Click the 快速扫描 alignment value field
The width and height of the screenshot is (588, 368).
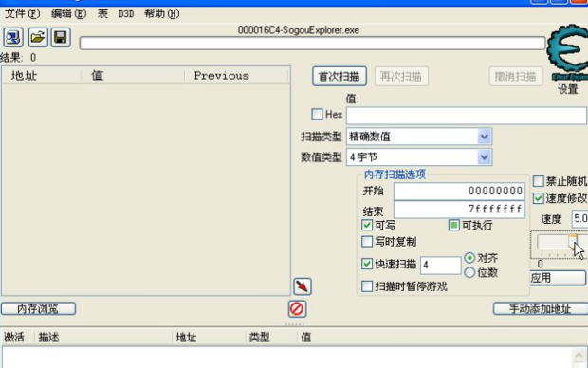pos(441,266)
